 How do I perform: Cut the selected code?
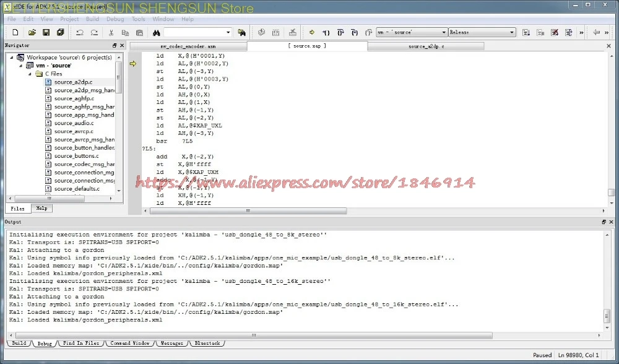pos(111,32)
